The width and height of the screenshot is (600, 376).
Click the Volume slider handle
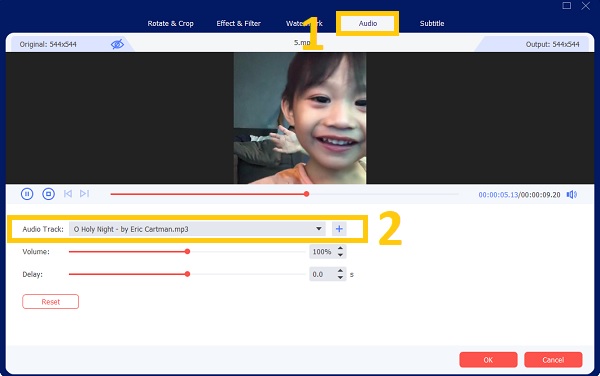(187, 251)
